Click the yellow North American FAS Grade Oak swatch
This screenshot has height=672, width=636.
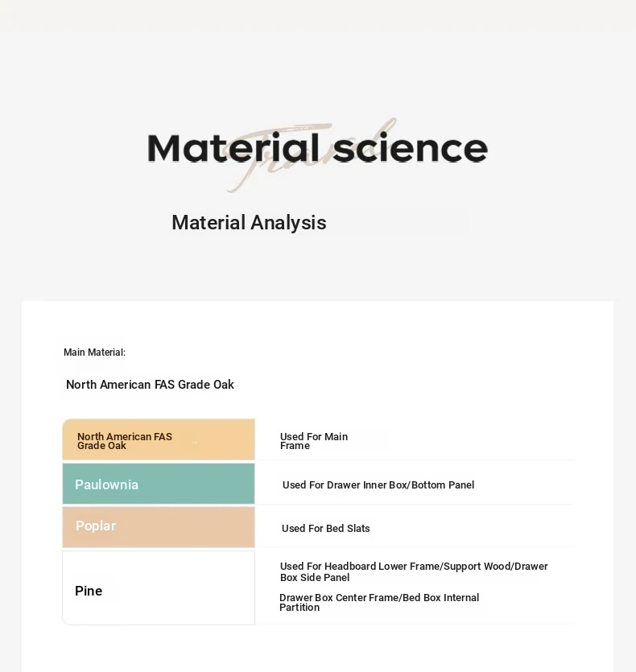coord(159,439)
